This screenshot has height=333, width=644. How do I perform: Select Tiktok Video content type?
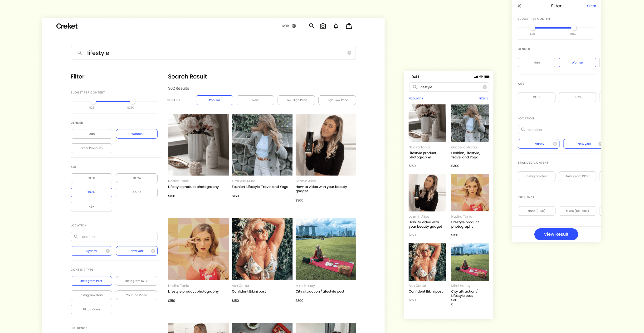[x=91, y=309]
